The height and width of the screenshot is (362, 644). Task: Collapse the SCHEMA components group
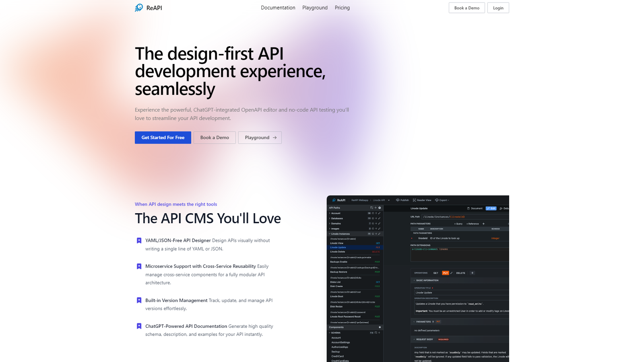[330, 333]
